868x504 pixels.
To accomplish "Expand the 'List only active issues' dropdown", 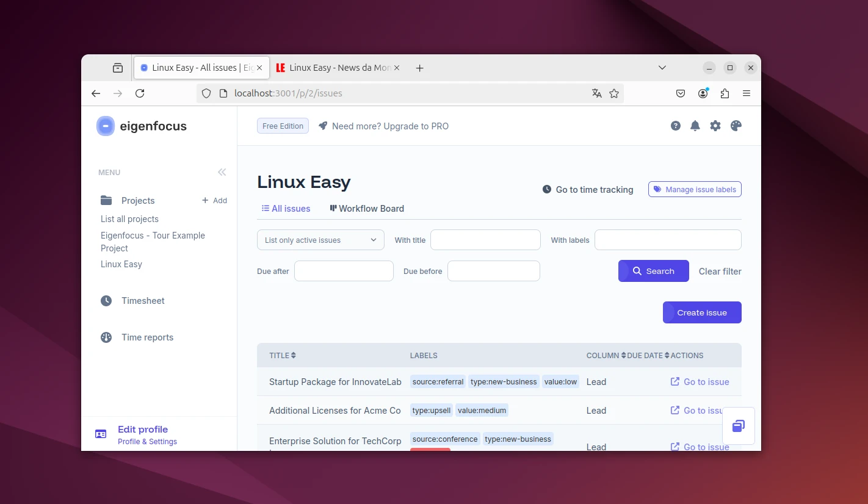I will (320, 240).
